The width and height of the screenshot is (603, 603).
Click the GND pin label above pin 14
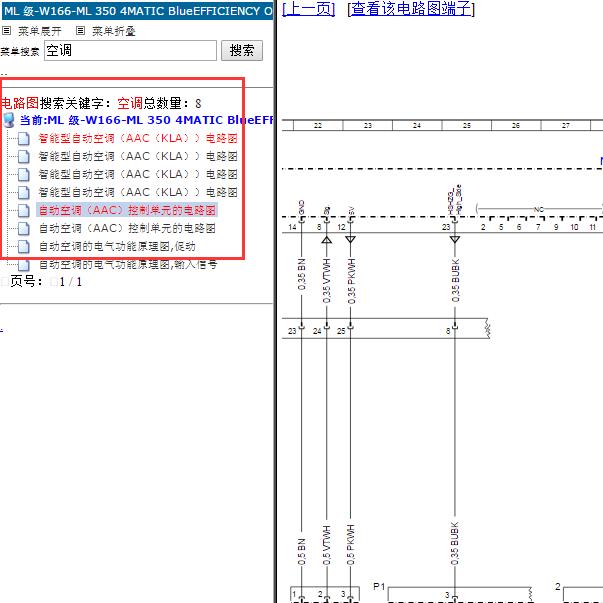coord(302,208)
